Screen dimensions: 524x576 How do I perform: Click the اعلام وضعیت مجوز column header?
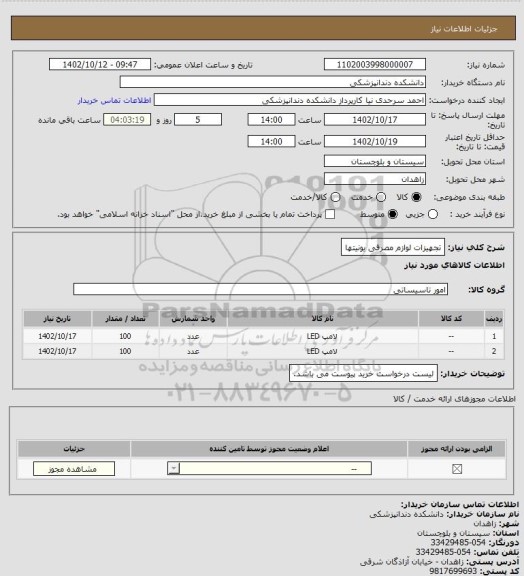click(x=269, y=449)
